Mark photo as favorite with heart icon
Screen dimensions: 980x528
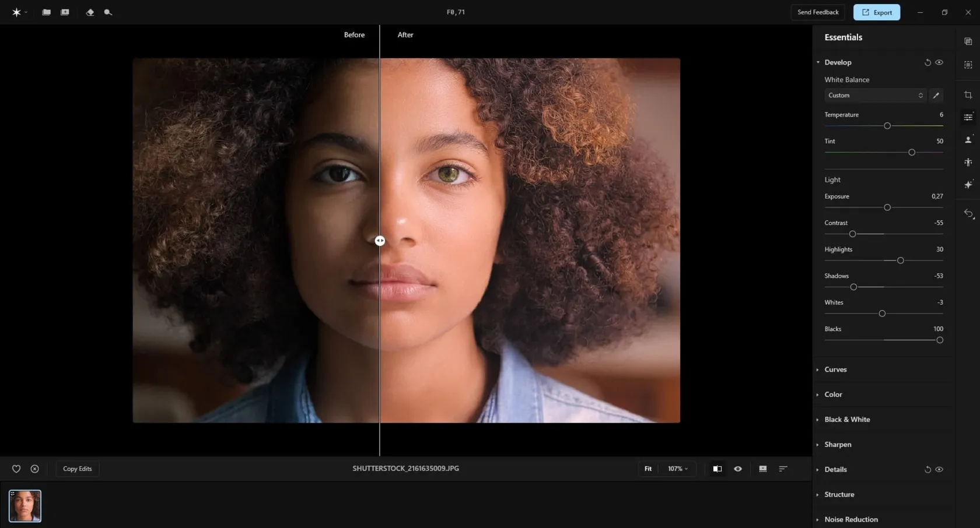click(x=16, y=469)
